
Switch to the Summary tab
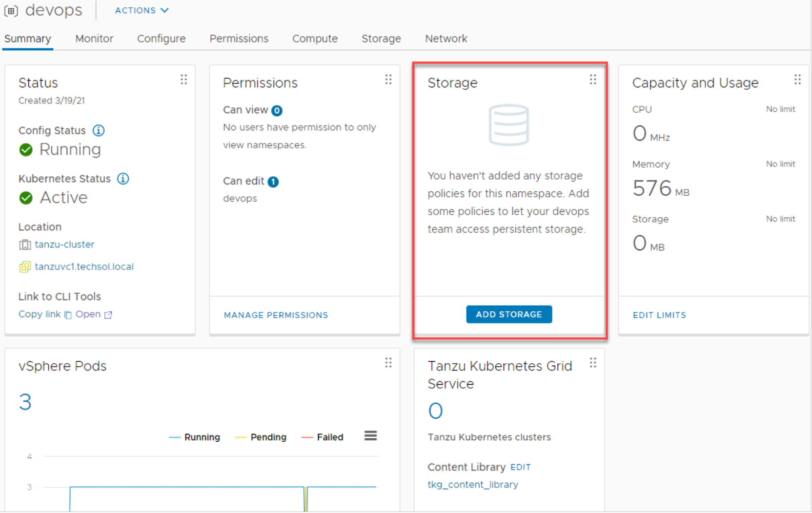tap(28, 39)
